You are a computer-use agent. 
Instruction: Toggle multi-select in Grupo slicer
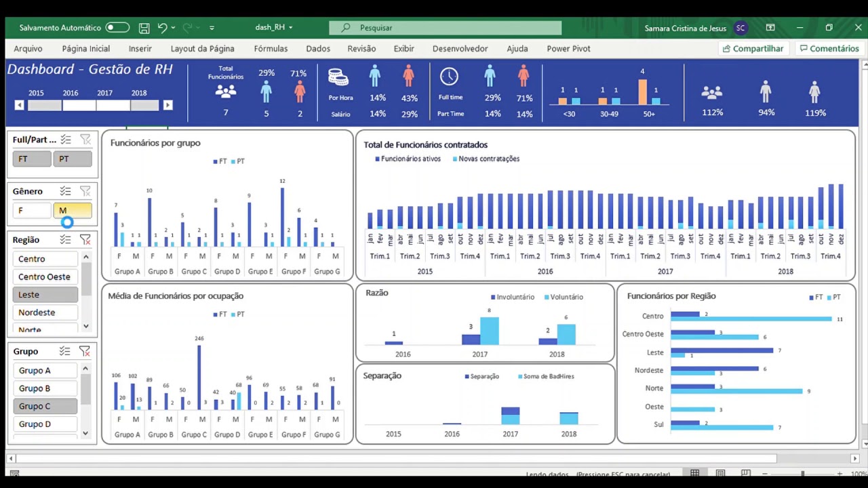point(65,351)
